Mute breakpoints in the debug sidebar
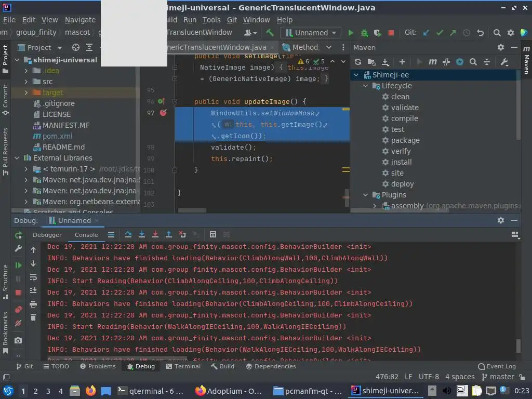Screen dimensions: 532x399 tap(18, 323)
